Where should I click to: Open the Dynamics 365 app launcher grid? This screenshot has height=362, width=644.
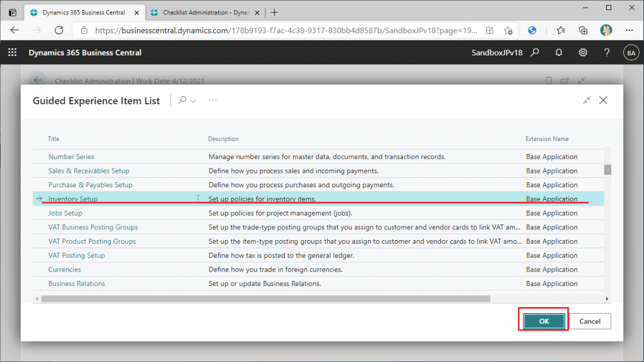[x=13, y=53]
